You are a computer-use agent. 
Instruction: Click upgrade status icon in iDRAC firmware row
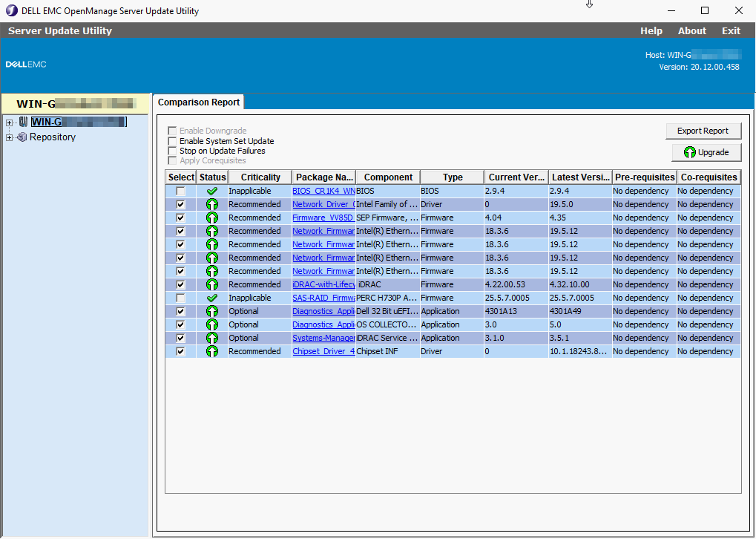click(x=211, y=284)
